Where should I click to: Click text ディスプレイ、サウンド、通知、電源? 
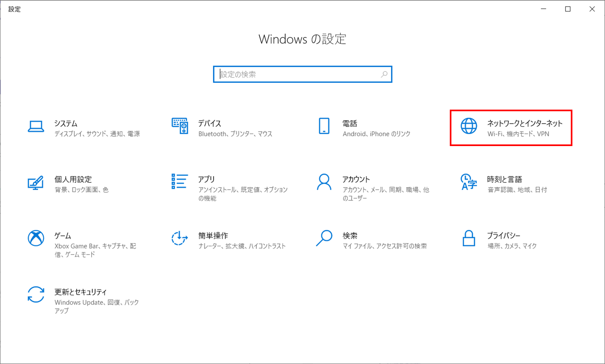click(x=97, y=134)
